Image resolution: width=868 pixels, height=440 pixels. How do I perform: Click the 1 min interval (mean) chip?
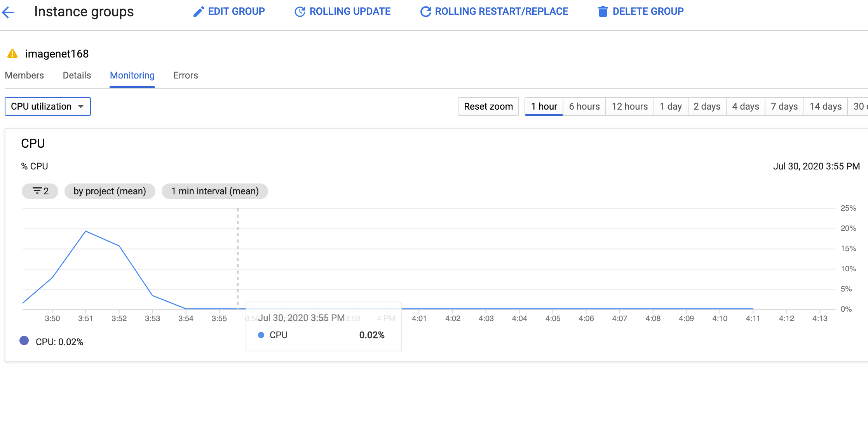(214, 191)
